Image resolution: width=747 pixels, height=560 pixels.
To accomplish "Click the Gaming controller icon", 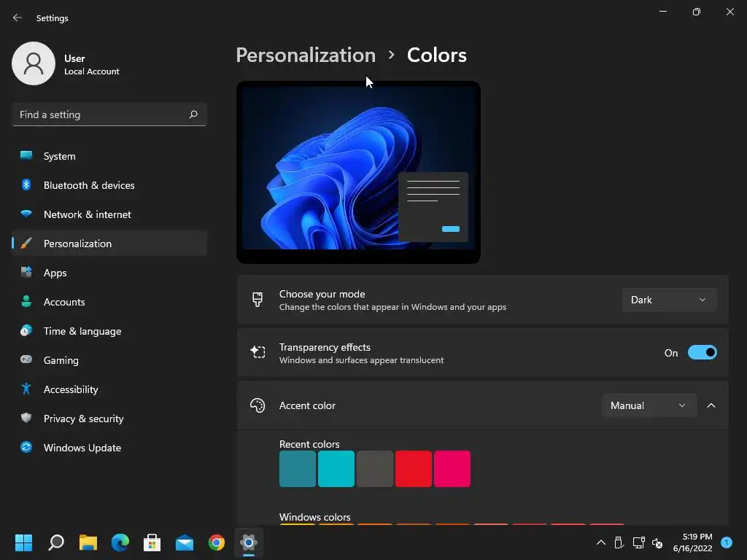I will (26, 359).
